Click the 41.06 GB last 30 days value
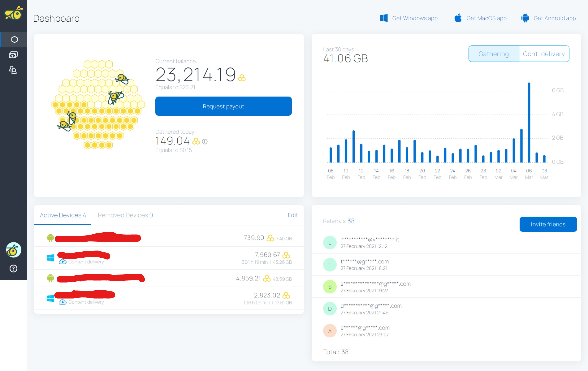This screenshot has height=371, width=588. click(x=345, y=59)
